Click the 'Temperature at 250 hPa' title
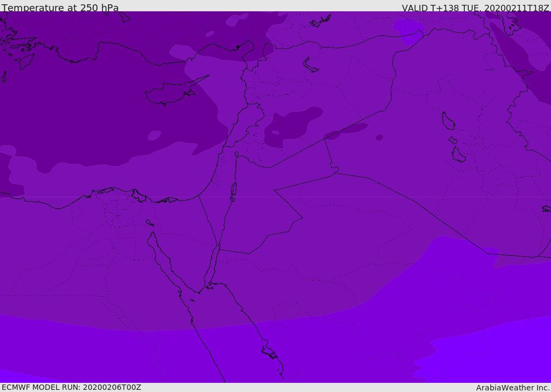The height and width of the screenshot is (392, 551). (60, 8)
